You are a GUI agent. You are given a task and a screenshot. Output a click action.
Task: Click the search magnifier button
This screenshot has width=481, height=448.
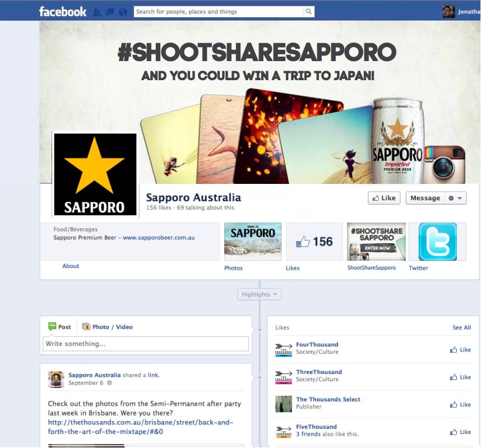[x=308, y=12]
